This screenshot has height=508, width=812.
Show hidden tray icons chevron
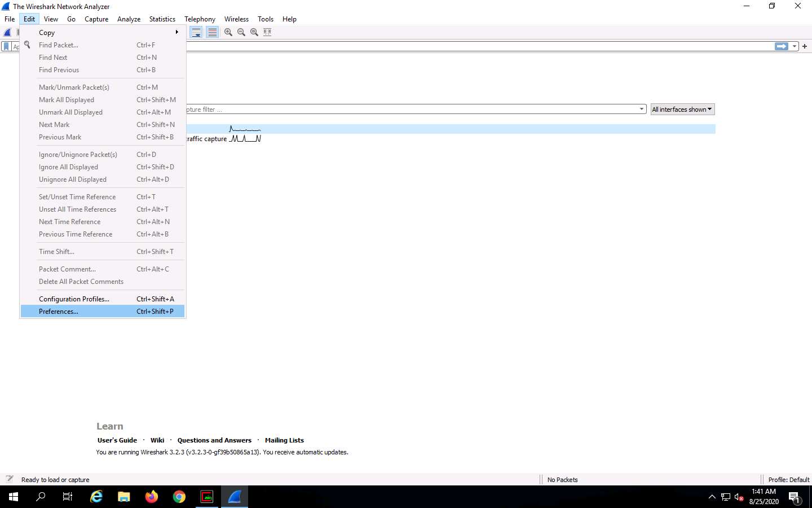point(712,497)
